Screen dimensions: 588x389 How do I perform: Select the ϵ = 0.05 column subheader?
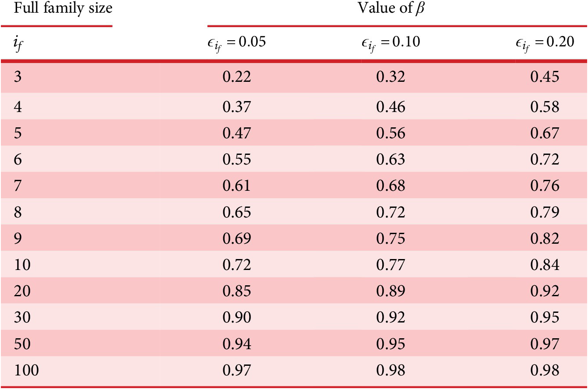pyautogui.click(x=236, y=42)
